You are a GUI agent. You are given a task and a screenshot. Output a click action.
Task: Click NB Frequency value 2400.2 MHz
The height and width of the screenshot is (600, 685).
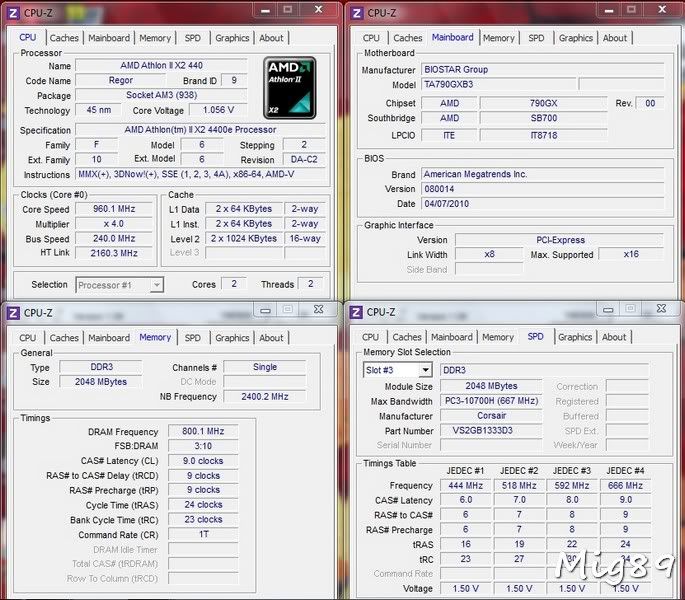(265, 396)
